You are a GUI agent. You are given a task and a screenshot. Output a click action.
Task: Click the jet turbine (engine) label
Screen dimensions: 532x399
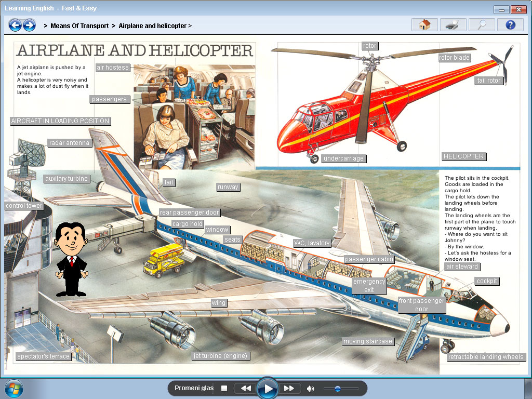(220, 356)
